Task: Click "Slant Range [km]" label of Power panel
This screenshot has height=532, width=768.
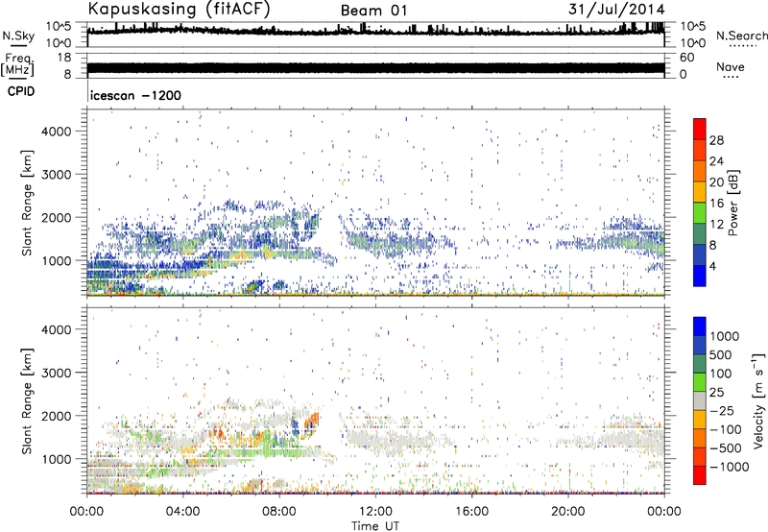Action: point(27,203)
